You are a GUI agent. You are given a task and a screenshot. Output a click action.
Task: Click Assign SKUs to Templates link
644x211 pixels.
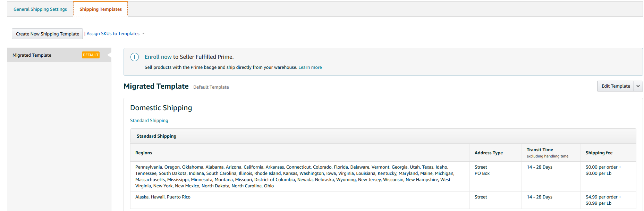point(113,34)
